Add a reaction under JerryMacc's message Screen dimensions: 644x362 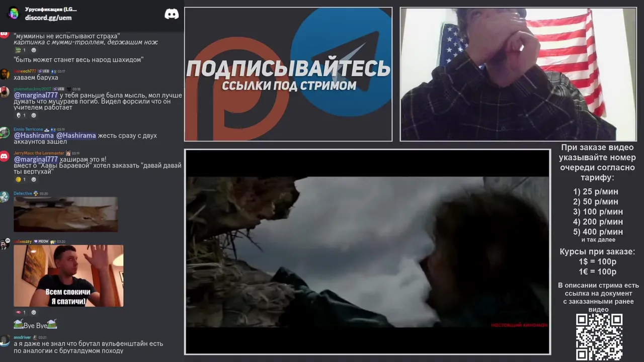(34, 179)
